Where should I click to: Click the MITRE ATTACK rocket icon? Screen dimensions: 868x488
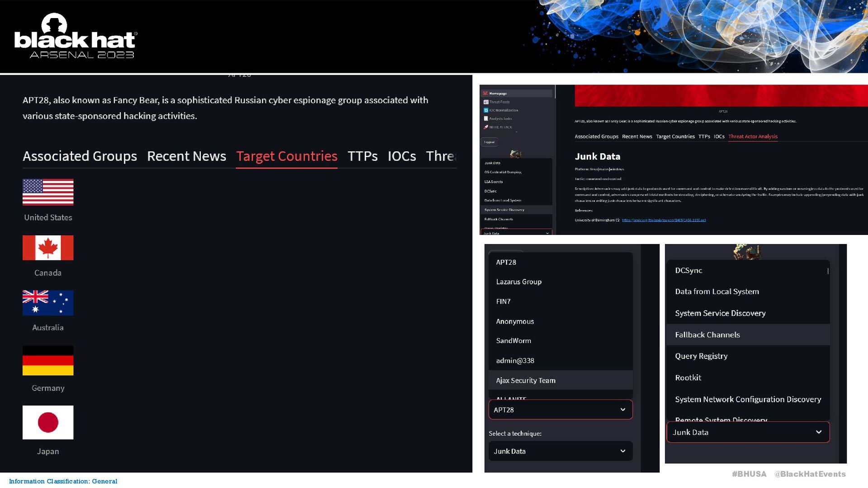(x=486, y=127)
